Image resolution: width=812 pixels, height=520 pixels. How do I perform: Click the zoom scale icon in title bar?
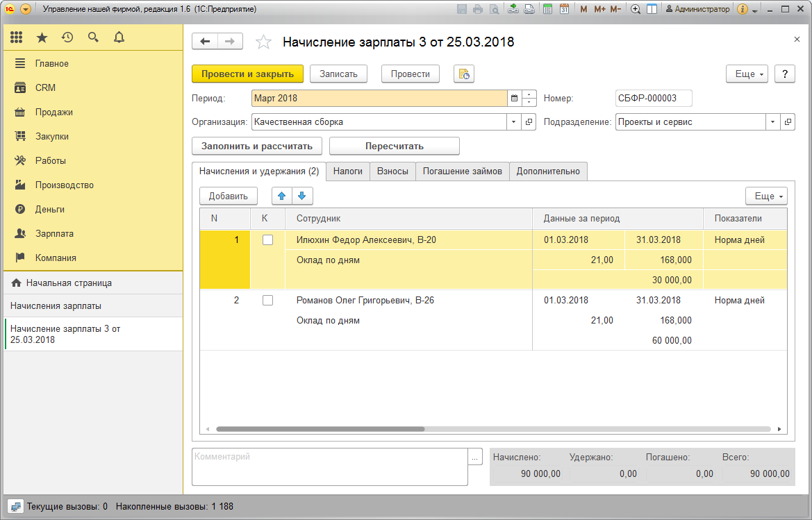point(636,9)
